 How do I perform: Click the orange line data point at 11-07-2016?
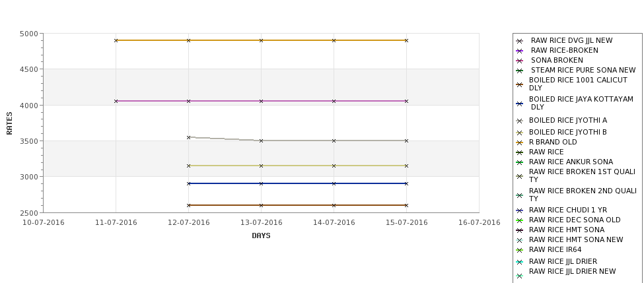tap(116, 40)
